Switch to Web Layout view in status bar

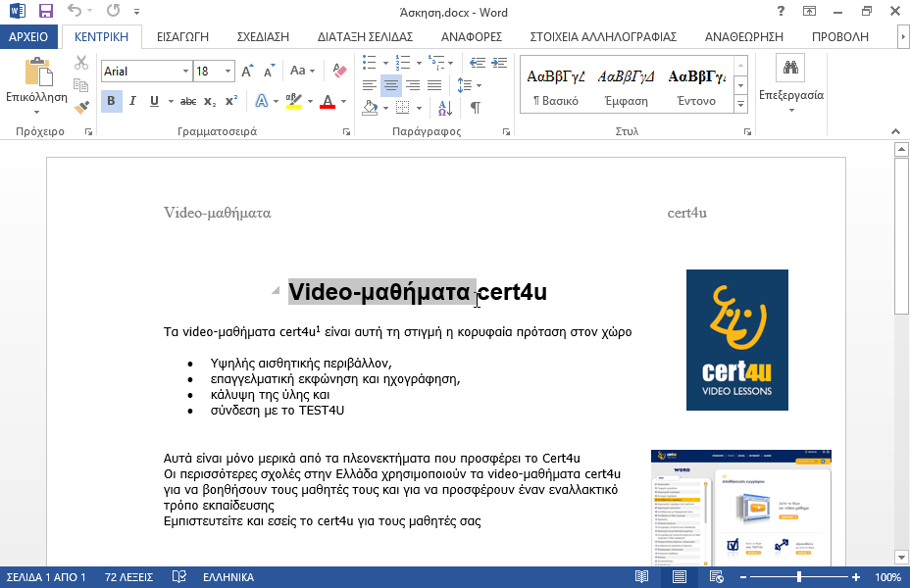tap(716, 577)
